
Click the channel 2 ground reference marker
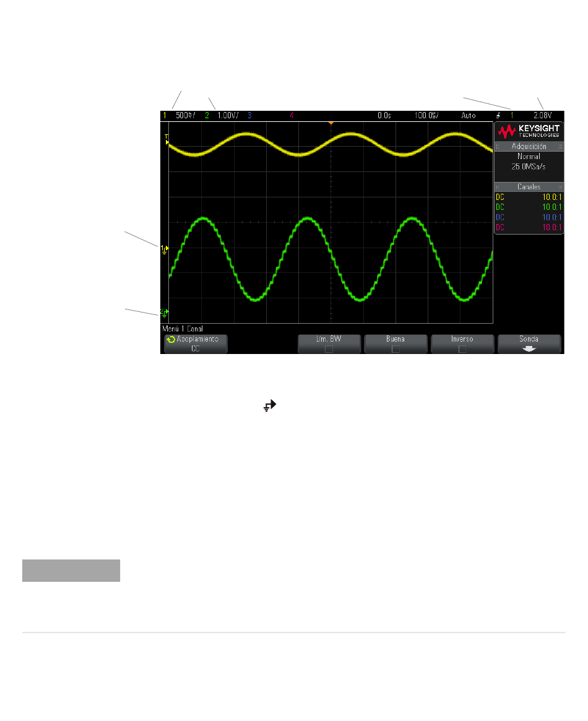pyautogui.click(x=164, y=313)
